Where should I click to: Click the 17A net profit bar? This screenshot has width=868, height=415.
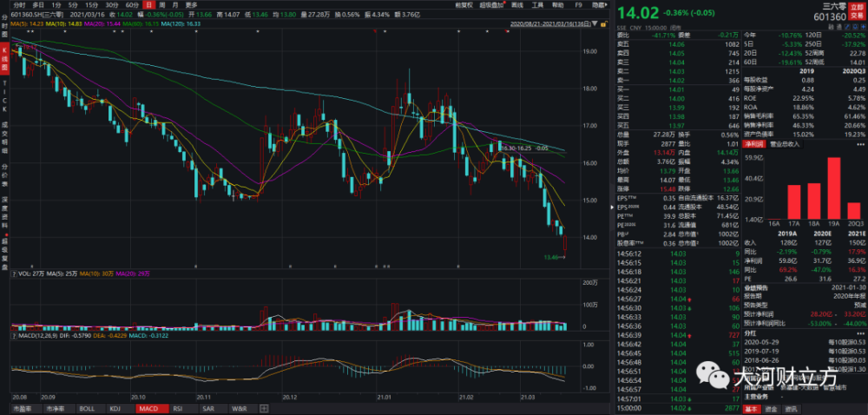[x=794, y=202]
